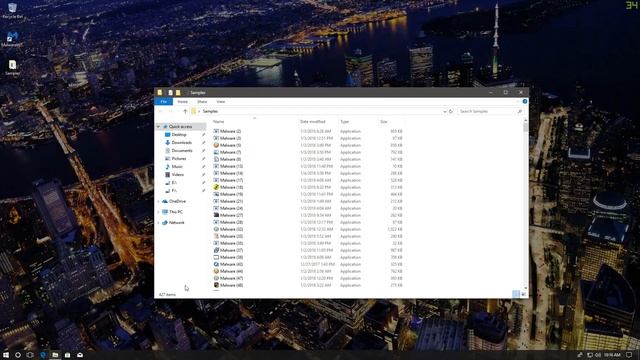This screenshot has height=360, width=640.
Task: Click the quick access toolbar properties icon
Action: [x=171, y=93]
